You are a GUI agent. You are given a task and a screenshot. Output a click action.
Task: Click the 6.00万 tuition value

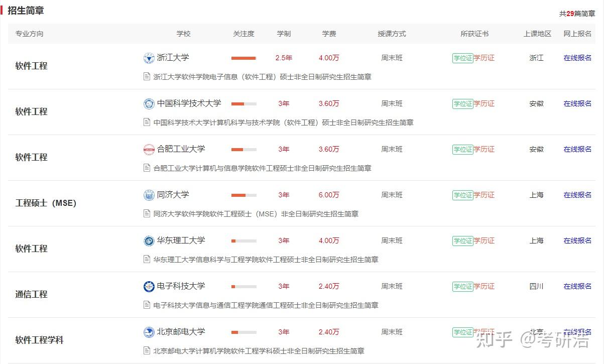(329, 195)
